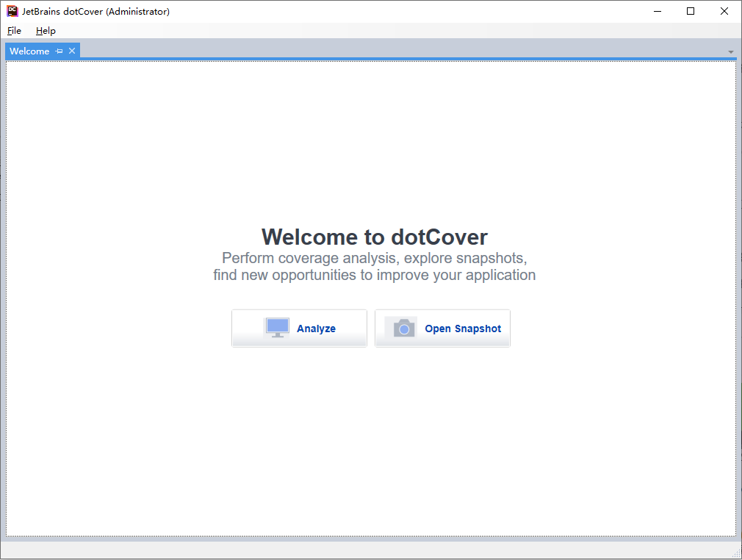Select the Open Snapshot label text

coord(463,328)
